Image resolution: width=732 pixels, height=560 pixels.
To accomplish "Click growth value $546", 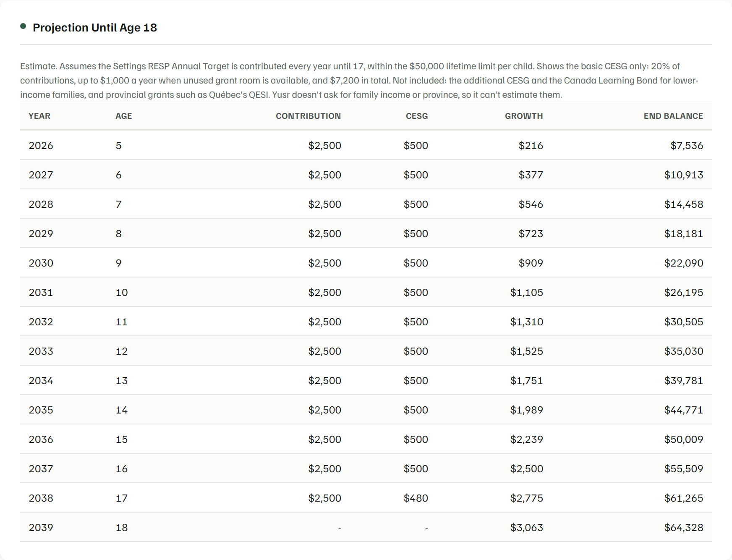I will [x=531, y=204].
